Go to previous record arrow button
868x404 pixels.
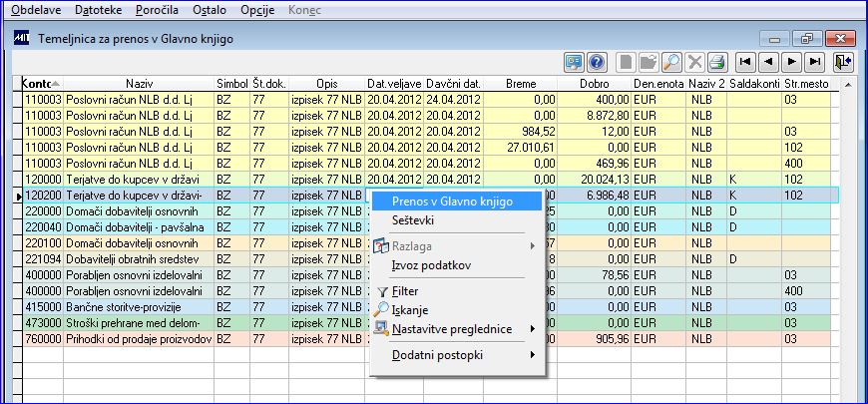pyautogui.click(x=768, y=62)
